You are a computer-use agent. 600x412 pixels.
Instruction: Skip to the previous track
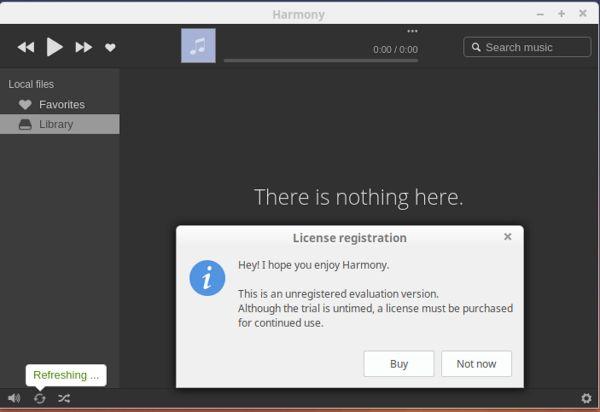point(26,47)
